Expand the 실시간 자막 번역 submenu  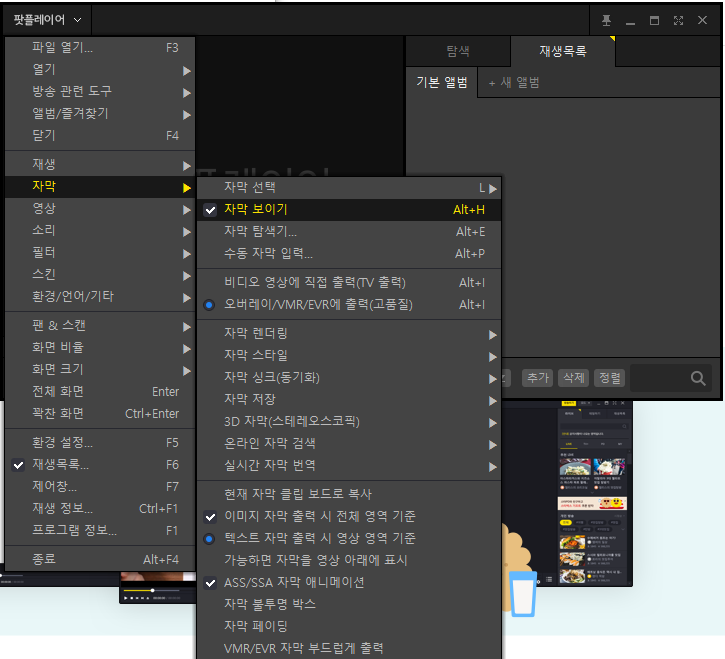[x=270, y=465]
